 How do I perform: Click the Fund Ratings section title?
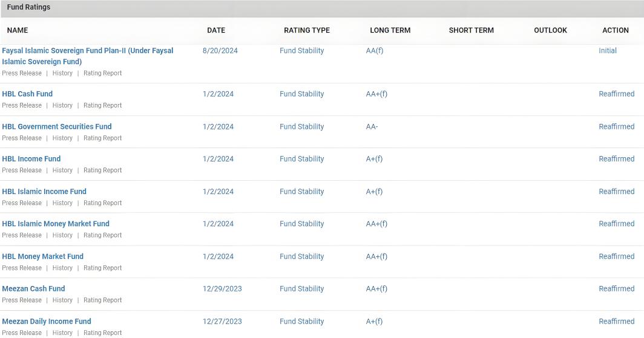(29, 7)
